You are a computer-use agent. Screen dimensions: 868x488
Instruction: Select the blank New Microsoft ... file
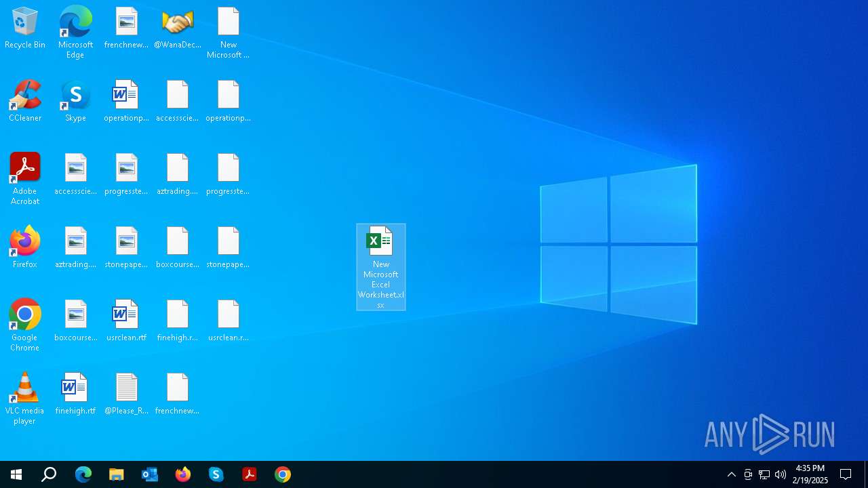pos(229,33)
